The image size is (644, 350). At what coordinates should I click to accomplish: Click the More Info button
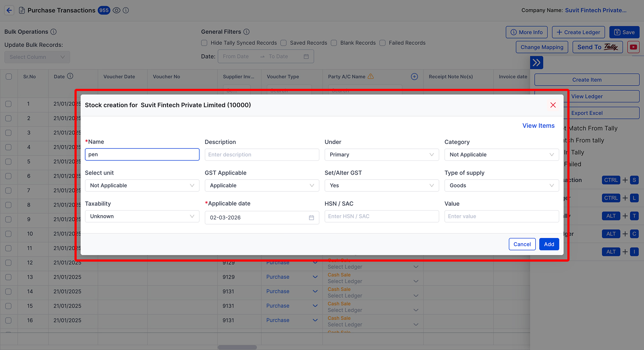click(527, 32)
